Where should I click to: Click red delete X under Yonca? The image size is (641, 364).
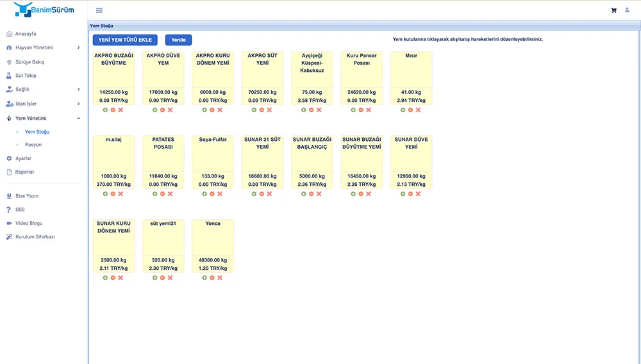point(220,277)
